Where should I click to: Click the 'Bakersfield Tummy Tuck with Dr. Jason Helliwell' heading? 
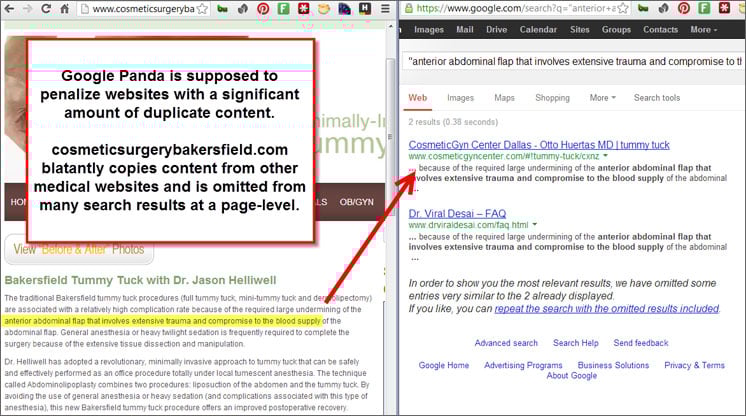tap(140, 280)
